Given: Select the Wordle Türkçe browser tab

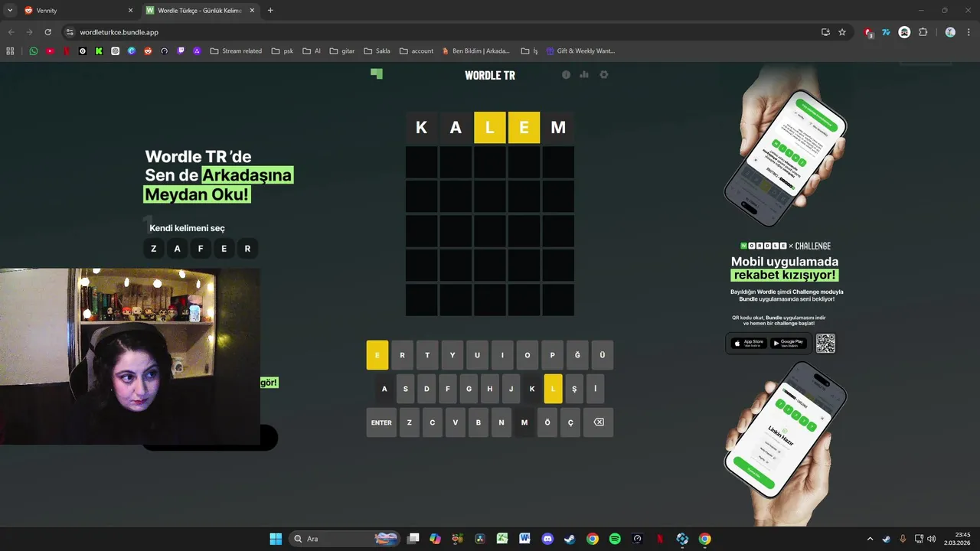Looking at the screenshot, I should (201, 11).
